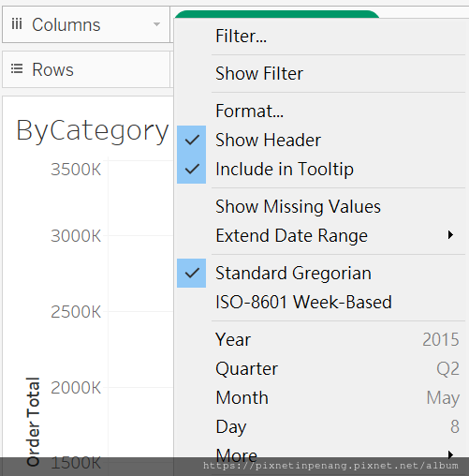
Task: Select Quarter date part (Q2)
Action: tap(321, 368)
